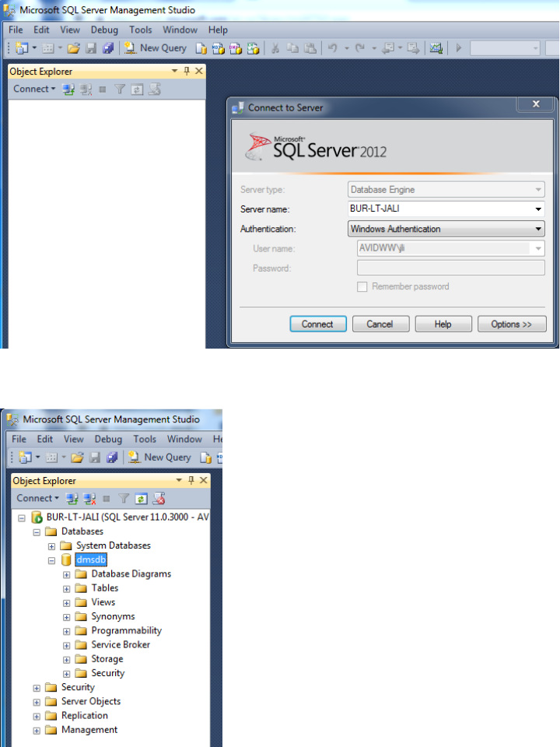Screen dimensions: 560x747
Task: Click Open File folder icon in upper toolbar
Action: (73, 48)
